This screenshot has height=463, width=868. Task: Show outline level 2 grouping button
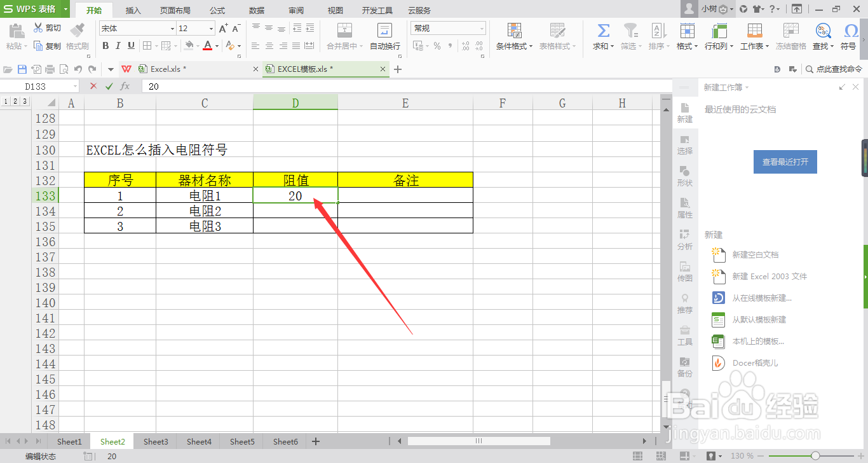point(15,102)
